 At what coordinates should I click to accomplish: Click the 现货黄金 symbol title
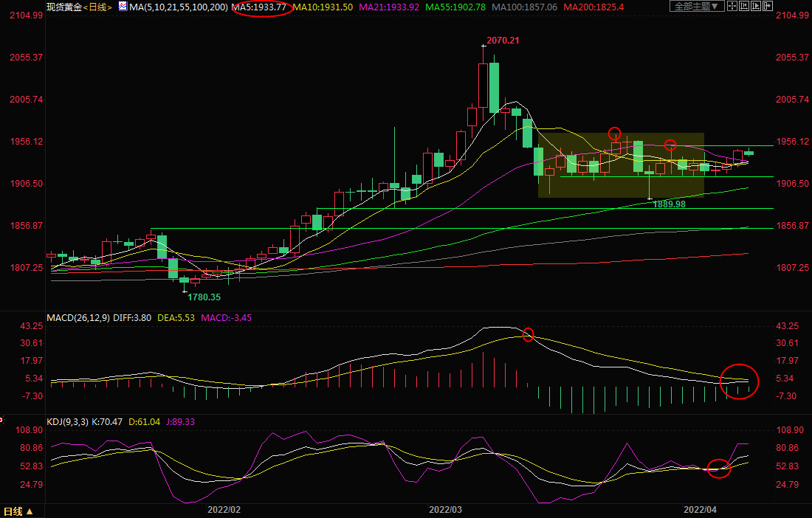(x=63, y=7)
